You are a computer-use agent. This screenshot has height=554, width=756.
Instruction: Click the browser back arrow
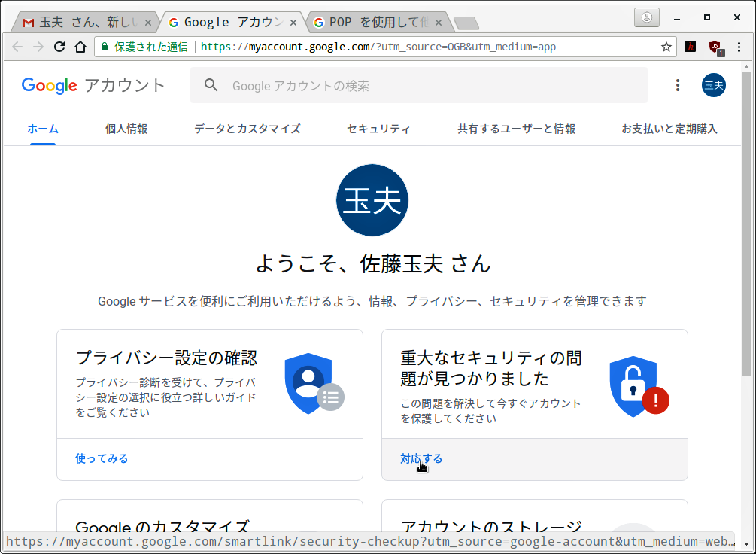17,47
